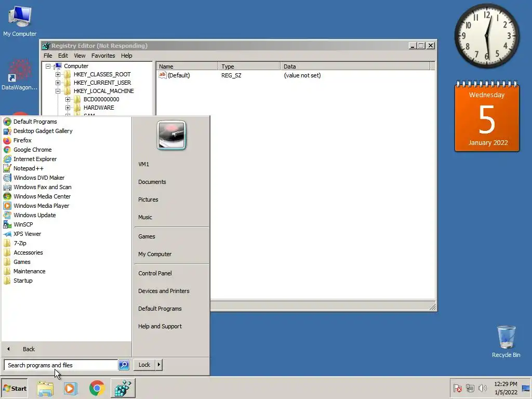Expand BCD00000000 key
Viewport: 532px width, 399px height.
pos(68,99)
